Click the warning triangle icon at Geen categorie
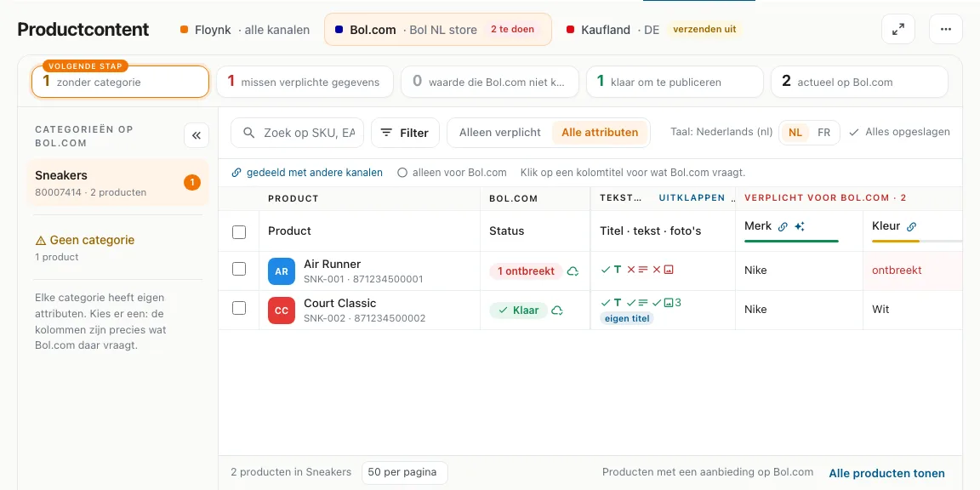This screenshot has width=980, height=490. coord(41,240)
